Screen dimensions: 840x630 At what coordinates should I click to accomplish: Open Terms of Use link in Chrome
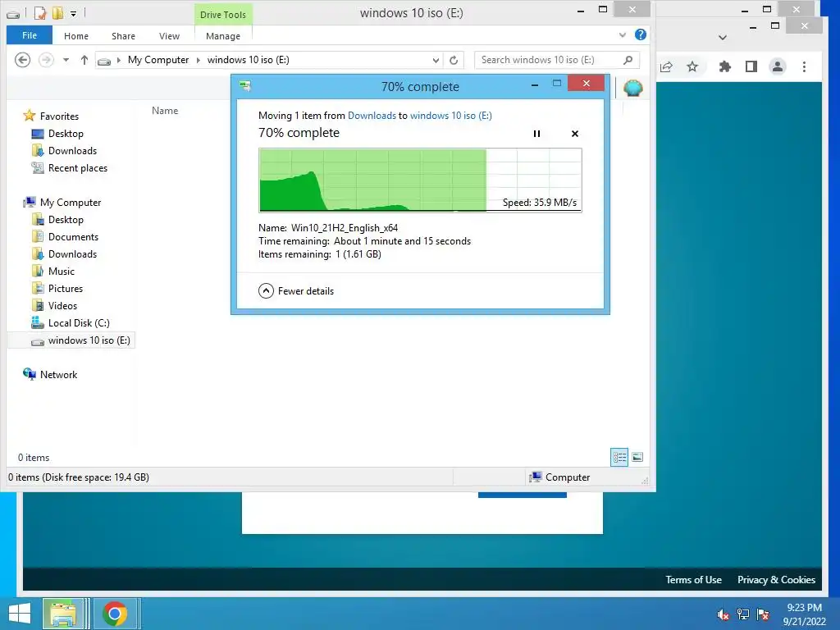[693, 580]
